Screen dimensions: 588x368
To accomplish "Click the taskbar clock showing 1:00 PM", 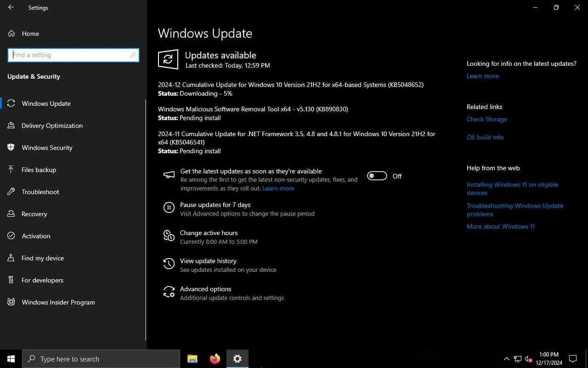I will [x=549, y=359].
